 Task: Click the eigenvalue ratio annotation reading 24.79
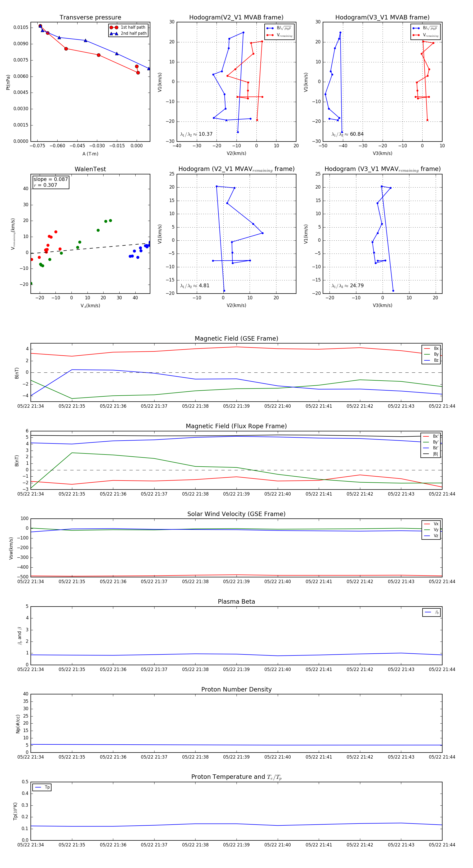click(x=347, y=286)
